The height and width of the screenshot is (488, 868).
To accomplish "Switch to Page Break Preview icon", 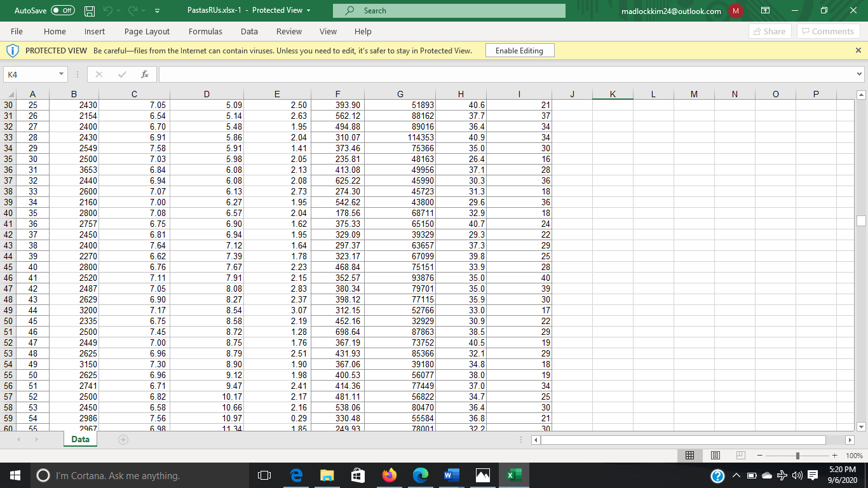I will (739, 456).
